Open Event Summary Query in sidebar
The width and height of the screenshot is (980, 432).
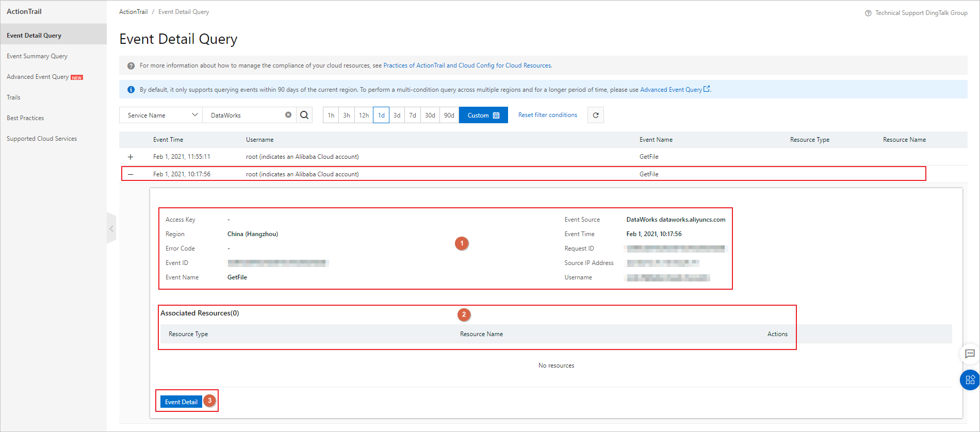click(37, 56)
